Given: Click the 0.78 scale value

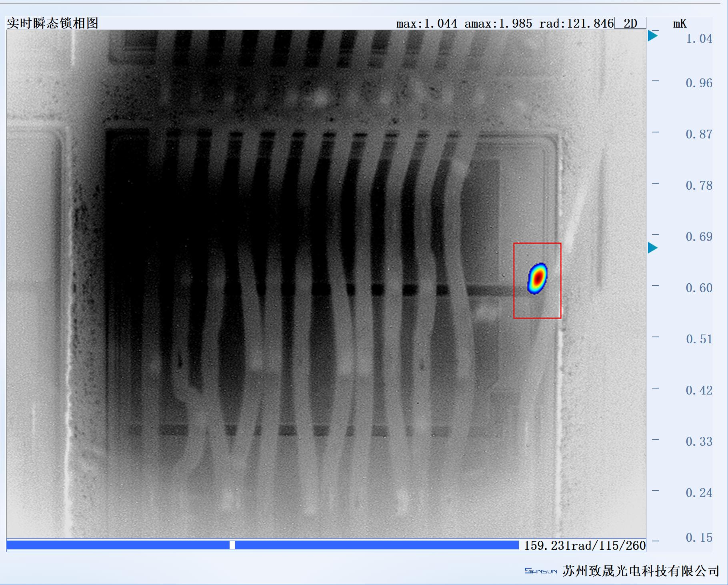Looking at the screenshot, I should pos(699,185).
